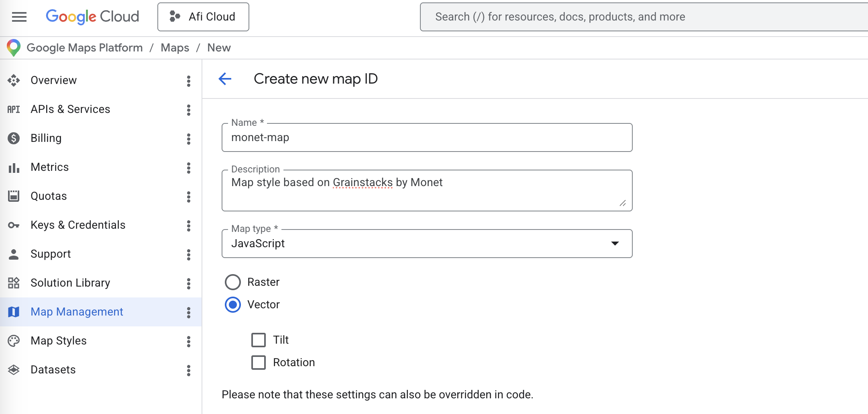Open Billing more options menu
Viewport: 868px width, 414px height.
pyautogui.click(x=188, y=139)
